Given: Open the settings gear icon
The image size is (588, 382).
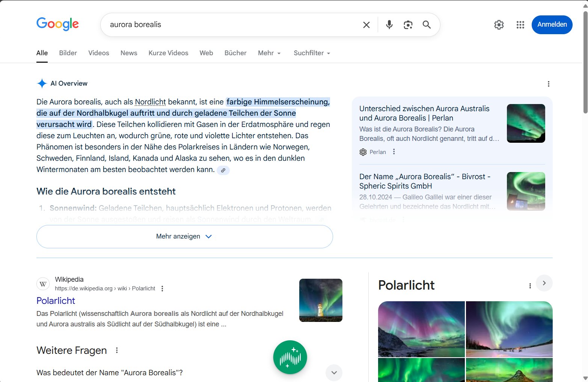Looking at the screenshot, I should coord(499,25).
